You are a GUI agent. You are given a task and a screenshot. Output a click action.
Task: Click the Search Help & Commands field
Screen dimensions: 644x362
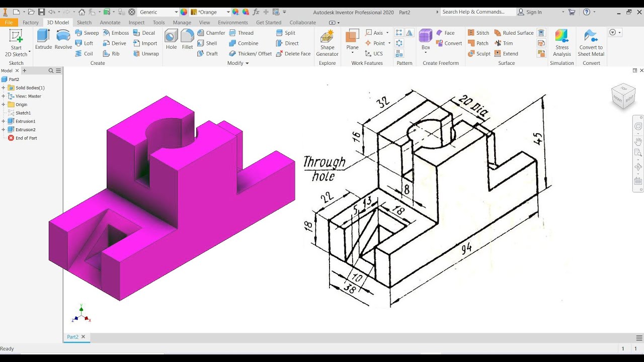478,12
